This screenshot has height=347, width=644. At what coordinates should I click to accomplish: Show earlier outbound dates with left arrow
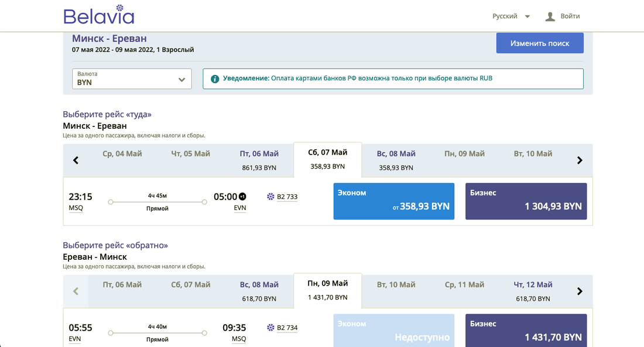pos(76,160)
